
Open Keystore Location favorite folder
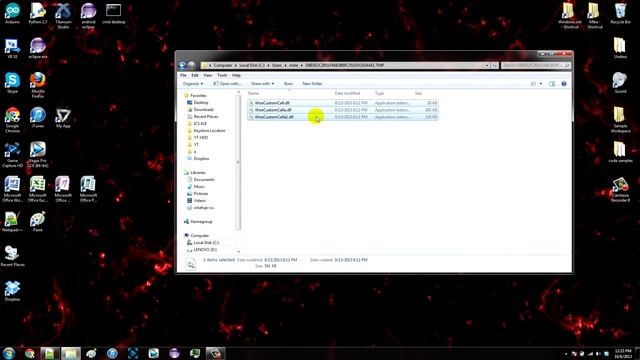coord(209,131)
